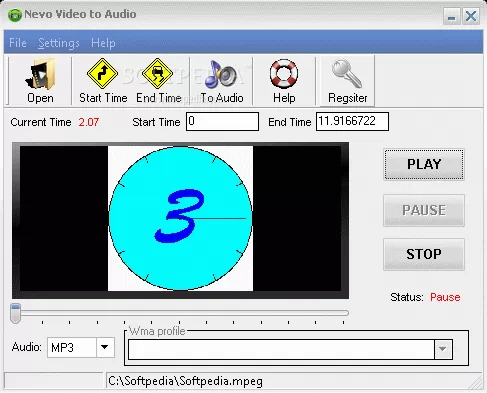Click the End Time input field
The width and height of the screenshot is (487, 393).
tap(352, 121)
